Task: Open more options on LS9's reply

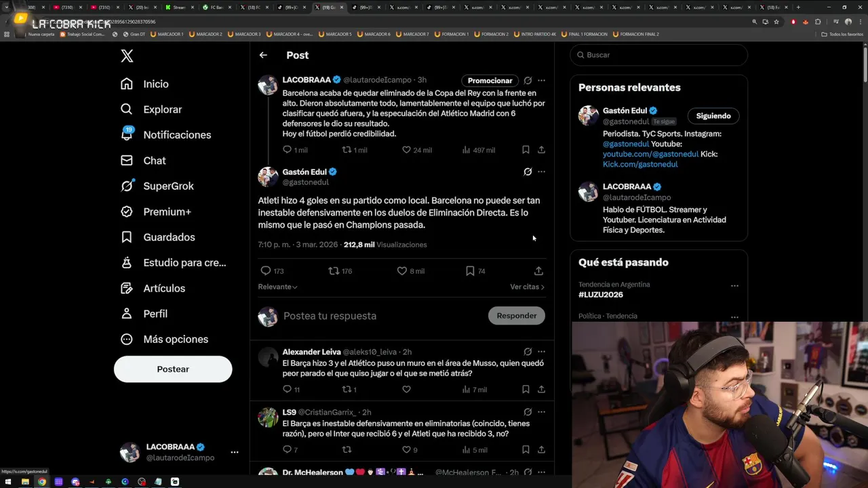Action: [x=541, y=412]
